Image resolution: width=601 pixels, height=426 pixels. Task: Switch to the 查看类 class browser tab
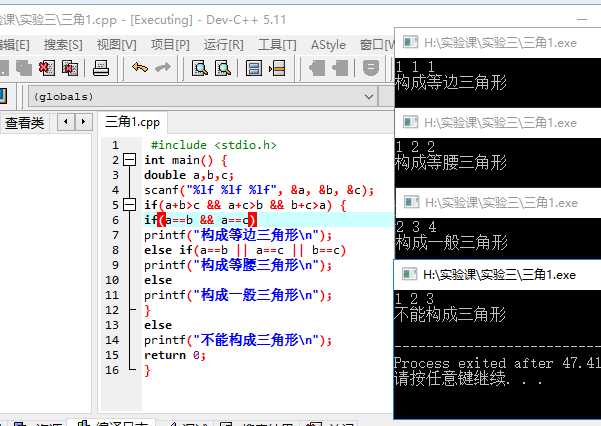tap(25, 123)
